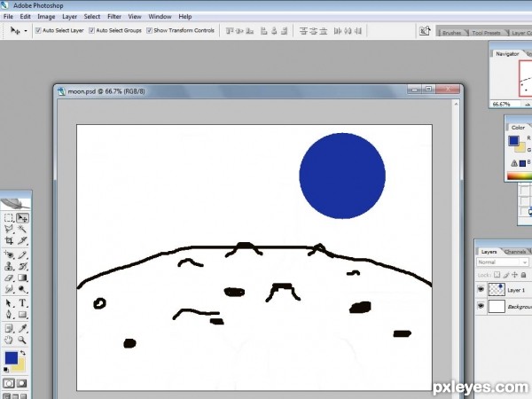Switch to the Brushes tab

[451, 33]
